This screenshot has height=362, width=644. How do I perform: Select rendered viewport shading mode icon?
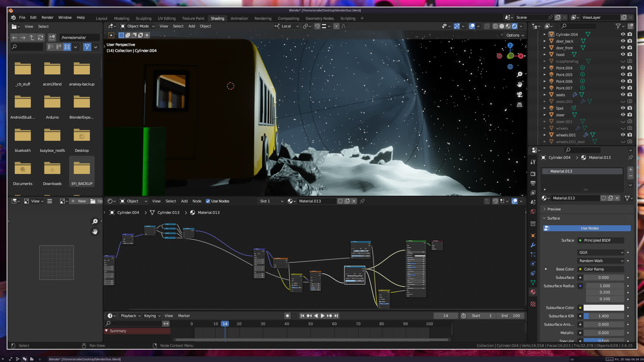[515, 26]
